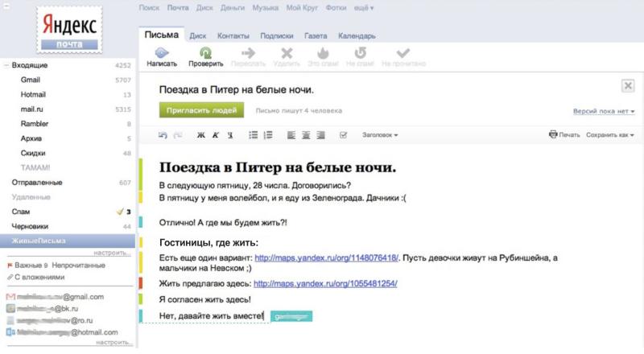The width and height of the screenshot is (644, 354).
Task: Insert numbered list
Action: pos(268,134)
